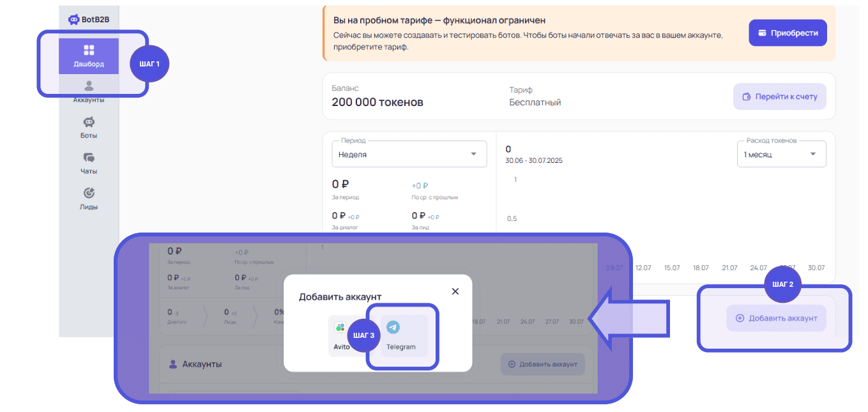Open the Расход токенов dropdown

coord(781,154)
